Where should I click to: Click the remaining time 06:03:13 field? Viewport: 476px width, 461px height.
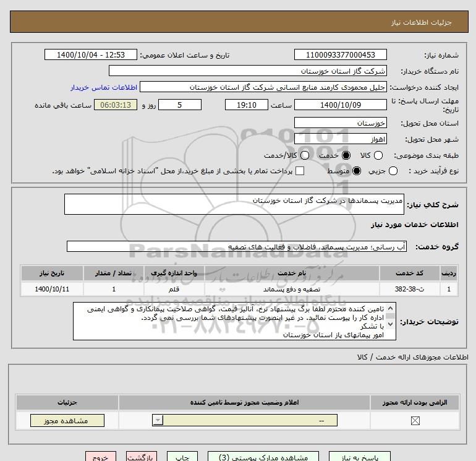[116, 105]
